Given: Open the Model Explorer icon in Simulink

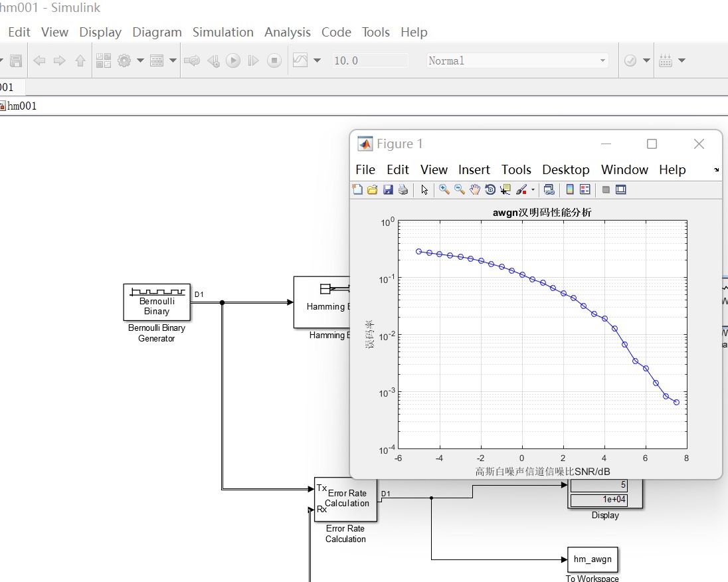Looking at the screenshot, I should click(x=157, y=60).
